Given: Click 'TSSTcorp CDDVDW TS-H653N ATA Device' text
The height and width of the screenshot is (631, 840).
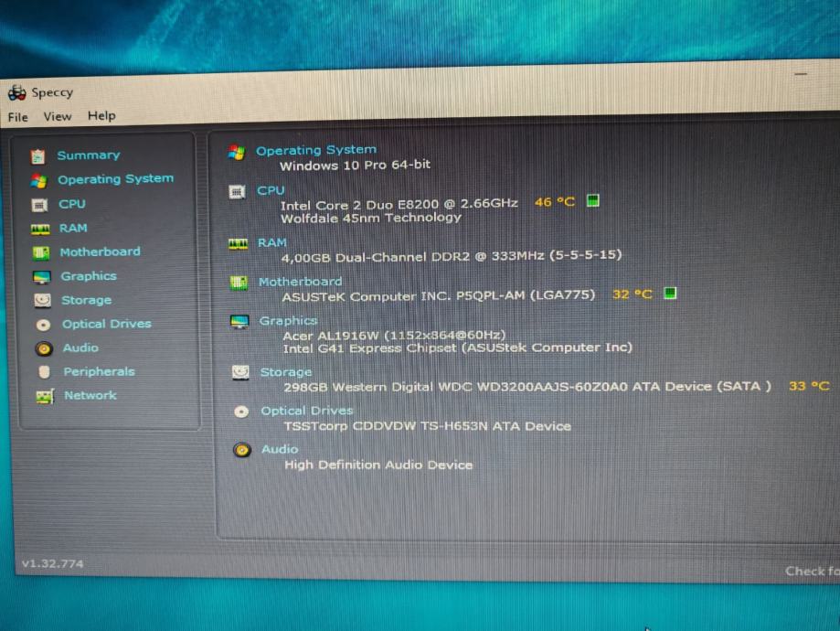Looking at the screenshot, I should [428, 426].
